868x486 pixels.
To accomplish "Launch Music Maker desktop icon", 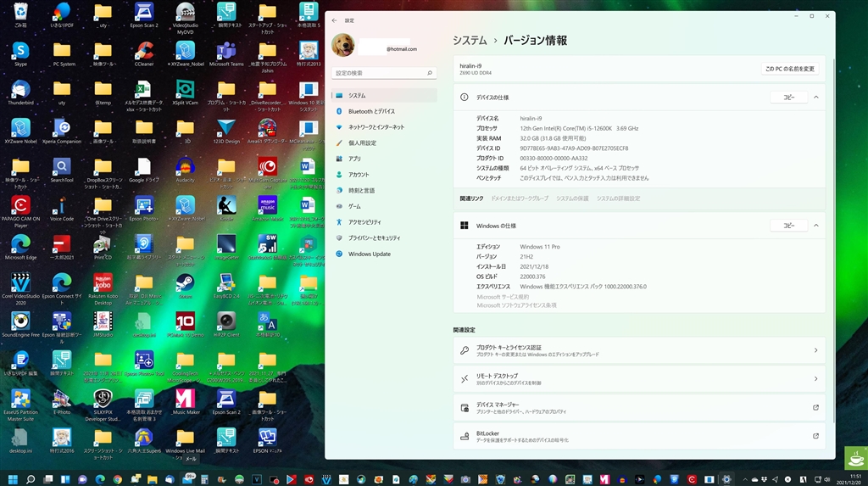I will [185, 402].
